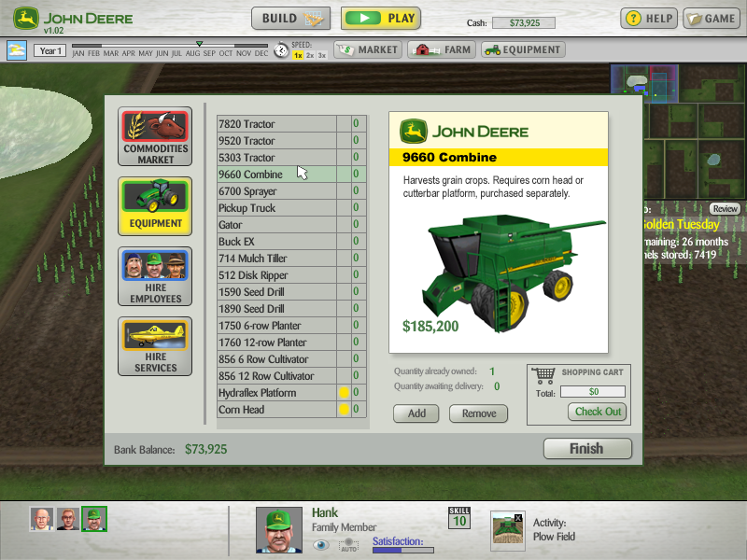Open the Hire Employees section

(x=155, y=276)
